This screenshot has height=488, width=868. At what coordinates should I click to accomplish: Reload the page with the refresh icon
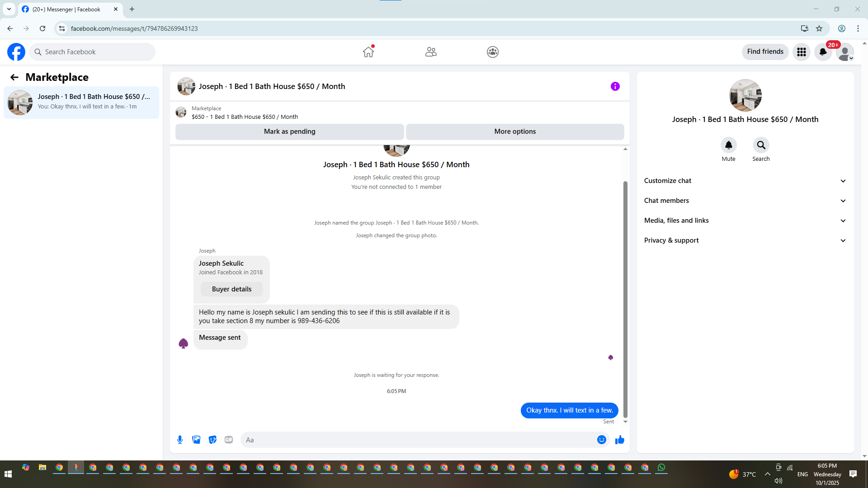pyautogui.click(x=42, y=28)
